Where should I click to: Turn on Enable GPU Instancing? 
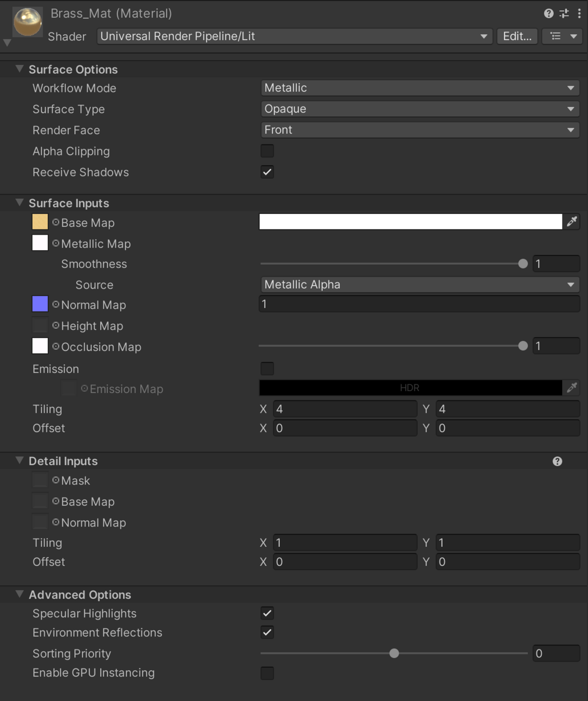267,673
